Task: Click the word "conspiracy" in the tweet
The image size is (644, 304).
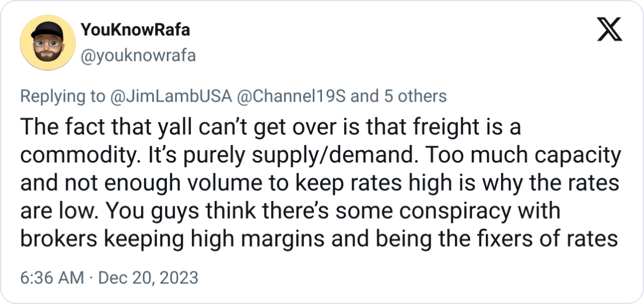Action: pyautogui.click(x=454, y=211)
